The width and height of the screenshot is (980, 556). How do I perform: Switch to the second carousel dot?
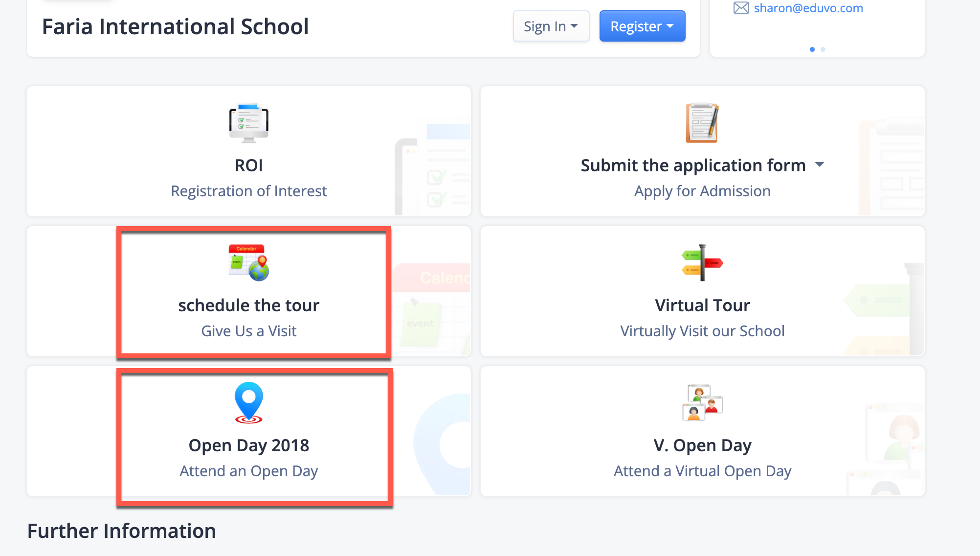pos(823,49)
